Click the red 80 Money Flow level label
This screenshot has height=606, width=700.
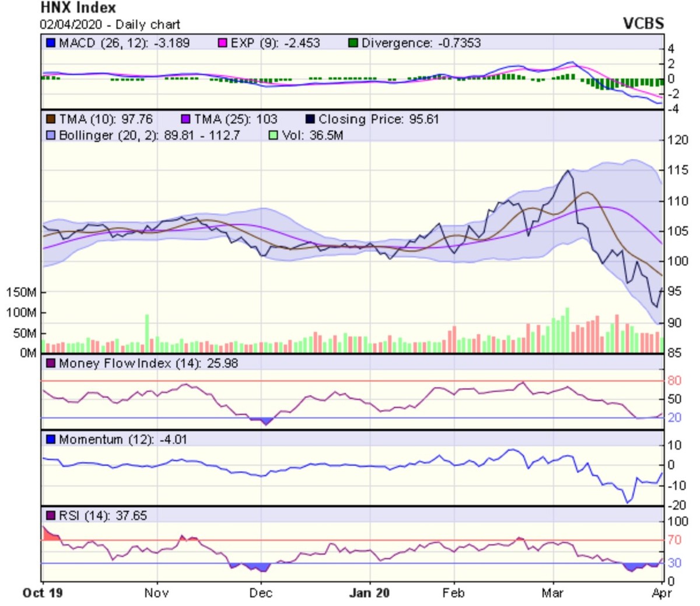coord(674,381)
